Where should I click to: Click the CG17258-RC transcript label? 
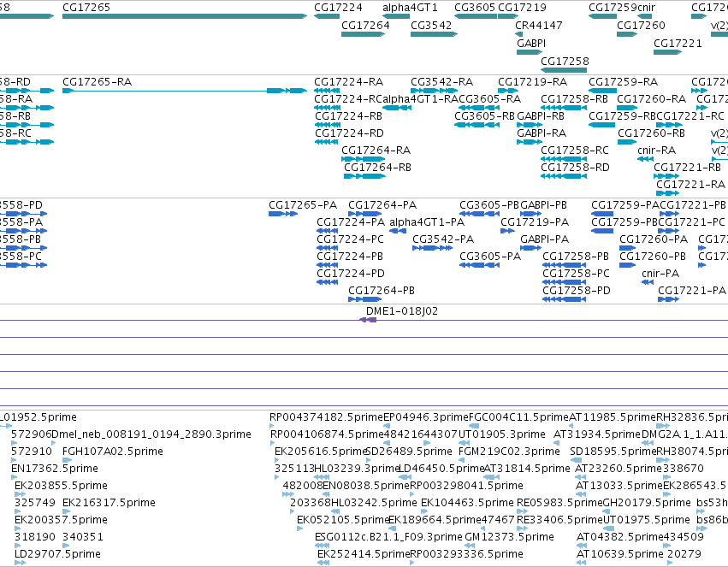[575, 151]
